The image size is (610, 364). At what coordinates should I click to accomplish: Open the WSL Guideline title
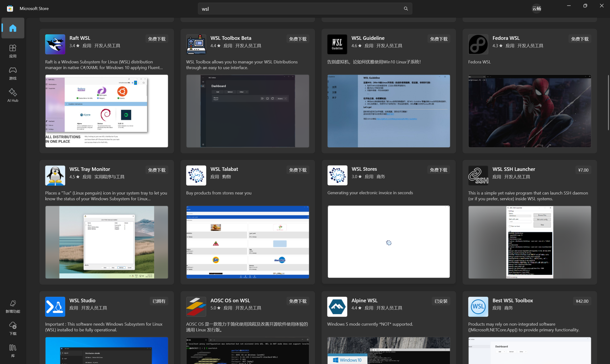click(368, 38)
